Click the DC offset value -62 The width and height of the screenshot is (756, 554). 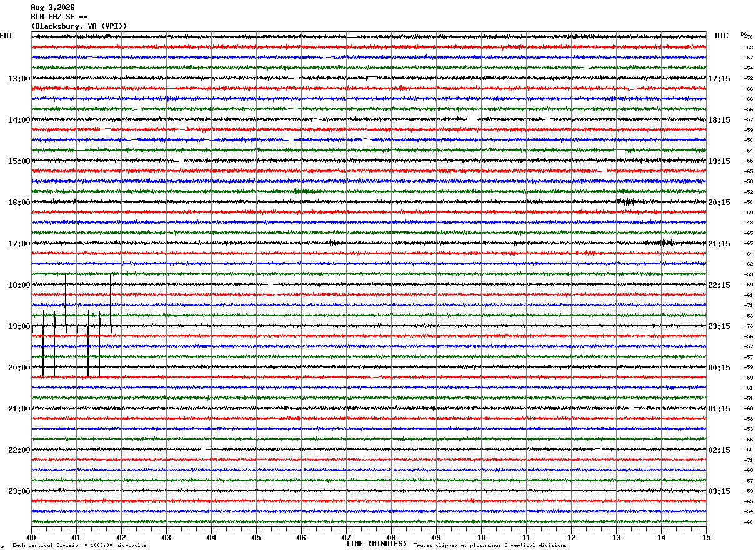click(749, 264)
